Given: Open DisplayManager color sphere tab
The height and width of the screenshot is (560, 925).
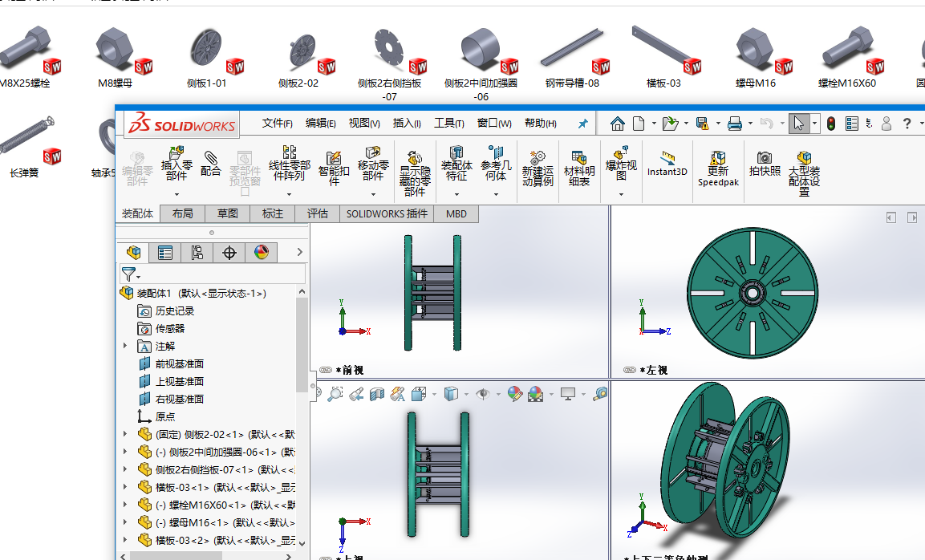Looking at the screenshot, I should [x=261, y=253].
